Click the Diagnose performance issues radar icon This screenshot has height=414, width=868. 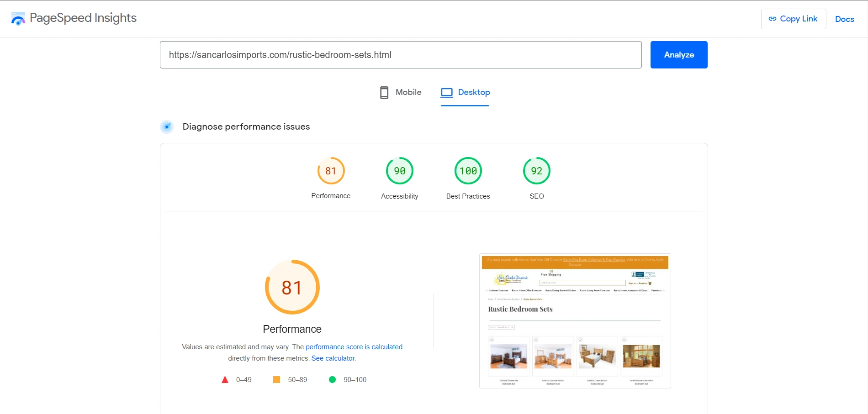(x=167, y=126)
